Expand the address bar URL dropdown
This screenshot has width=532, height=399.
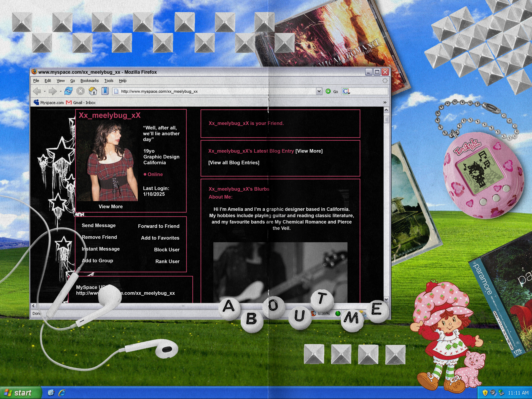click(x=319, y=91)
